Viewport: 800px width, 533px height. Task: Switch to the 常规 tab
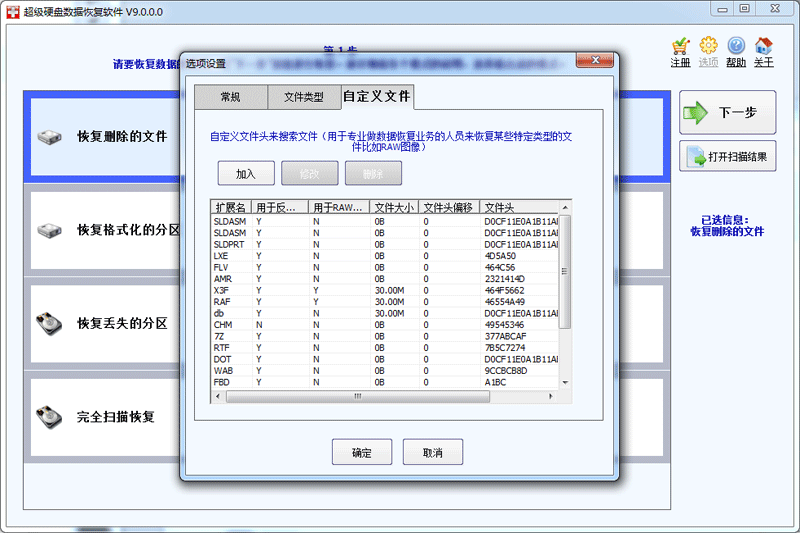(x=230, y=97)
